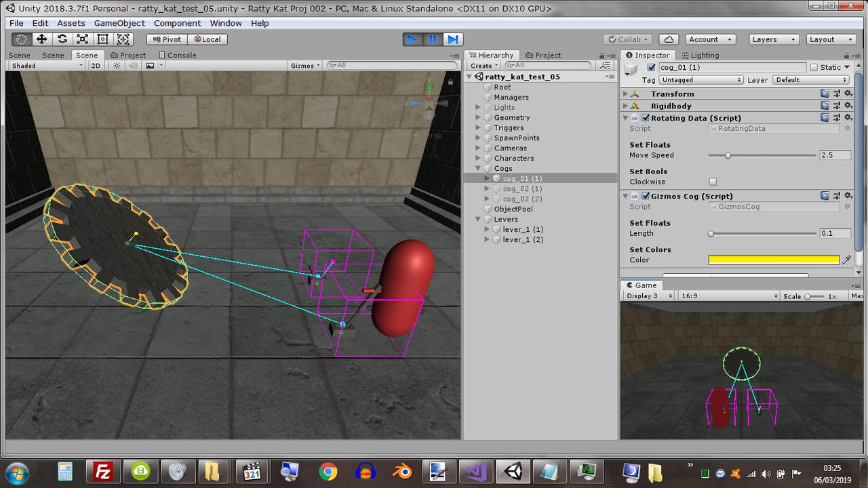Select the Rotate tool
Screen dimensions: 868x488
click(x=62, y=39)
